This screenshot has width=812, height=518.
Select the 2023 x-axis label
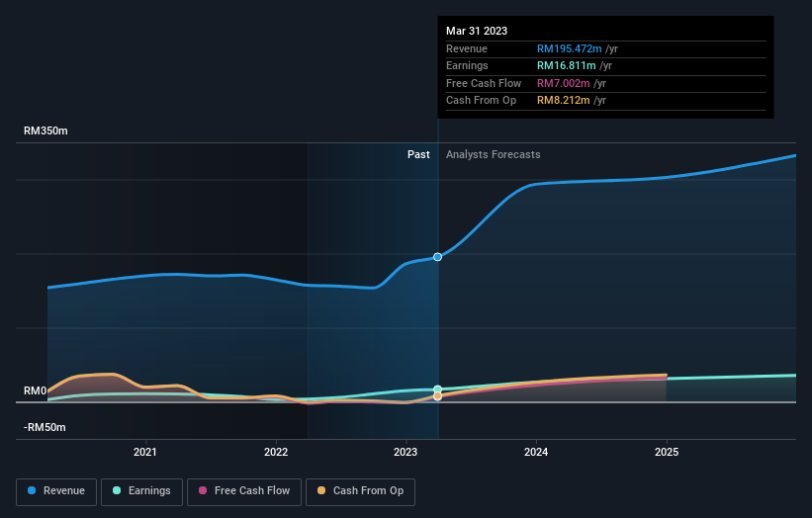(x=406, y=452)
